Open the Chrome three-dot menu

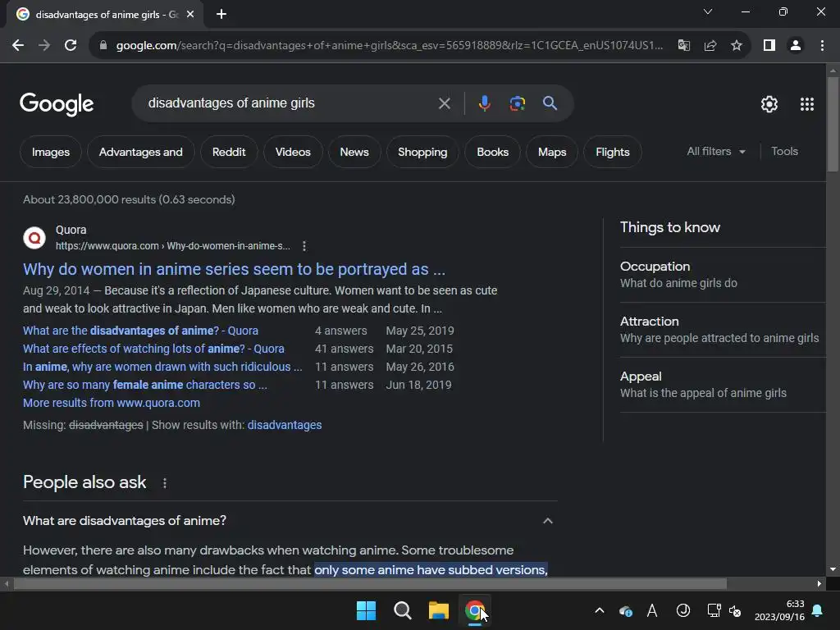coord(822,46)
